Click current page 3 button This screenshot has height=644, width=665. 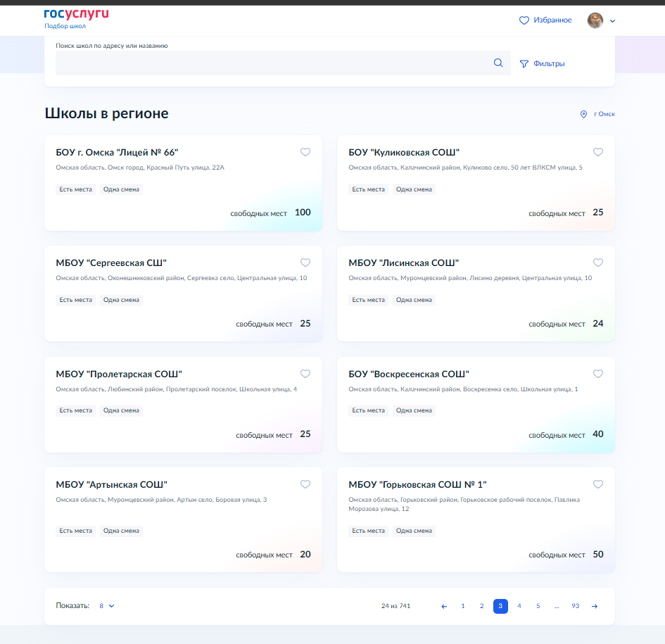coord(500,606)
